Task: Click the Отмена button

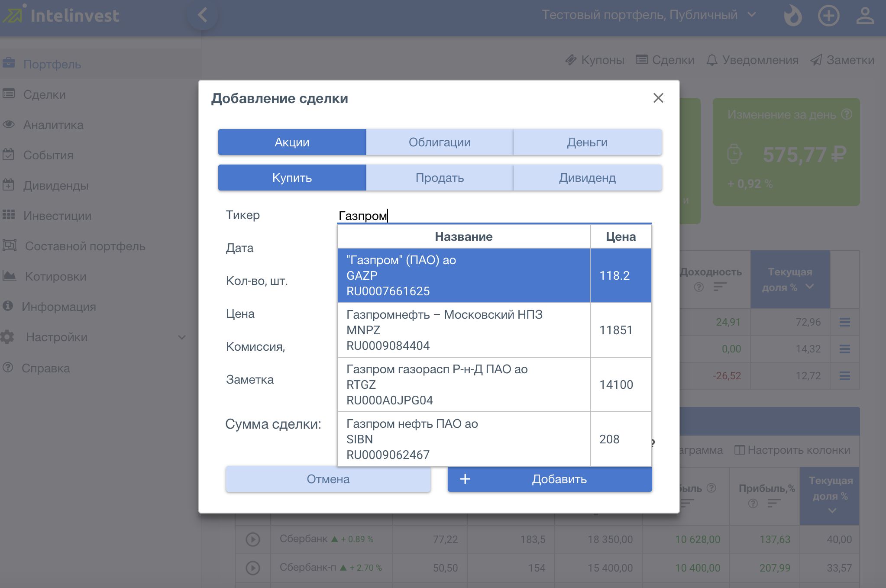Action: (328, 479)
